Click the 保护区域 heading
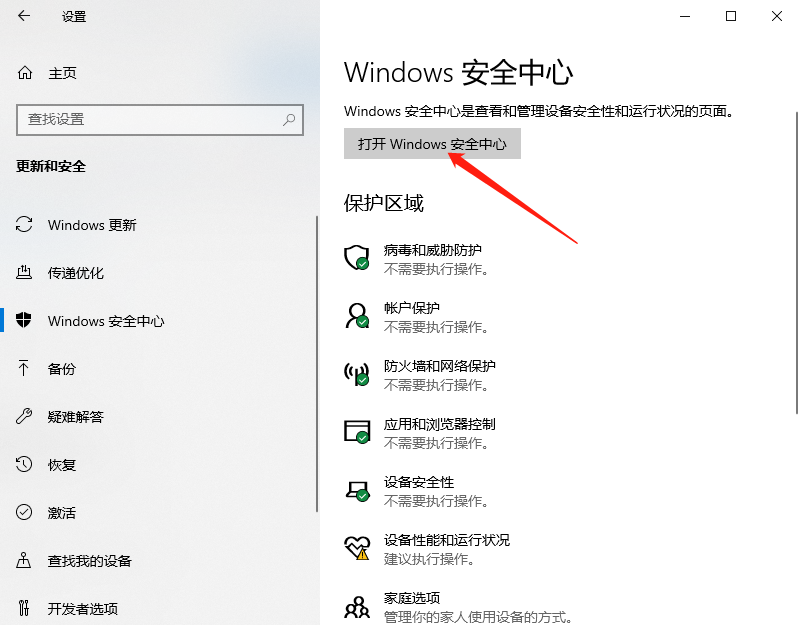Screen dimensions: 800x625 [384, 203]
